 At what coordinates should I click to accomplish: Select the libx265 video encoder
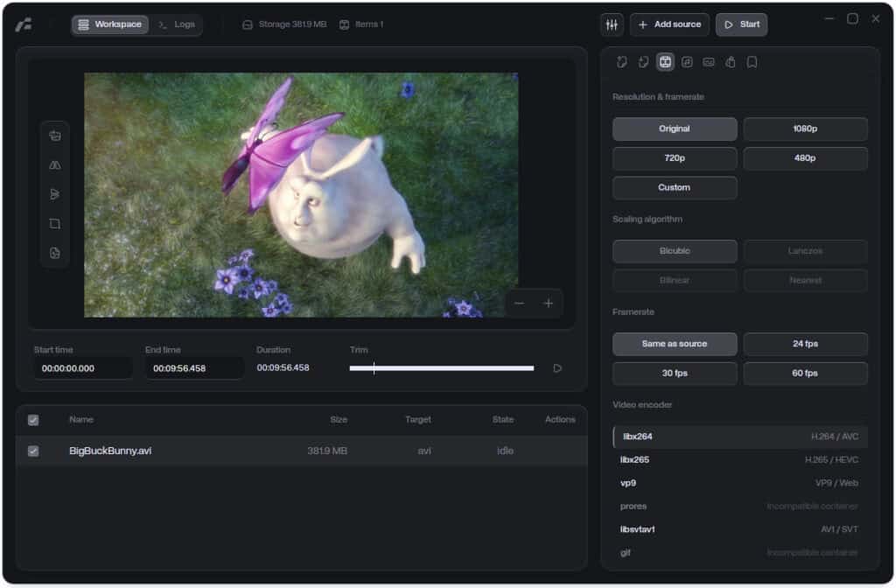pyautogui.click(x=740, y=460)
